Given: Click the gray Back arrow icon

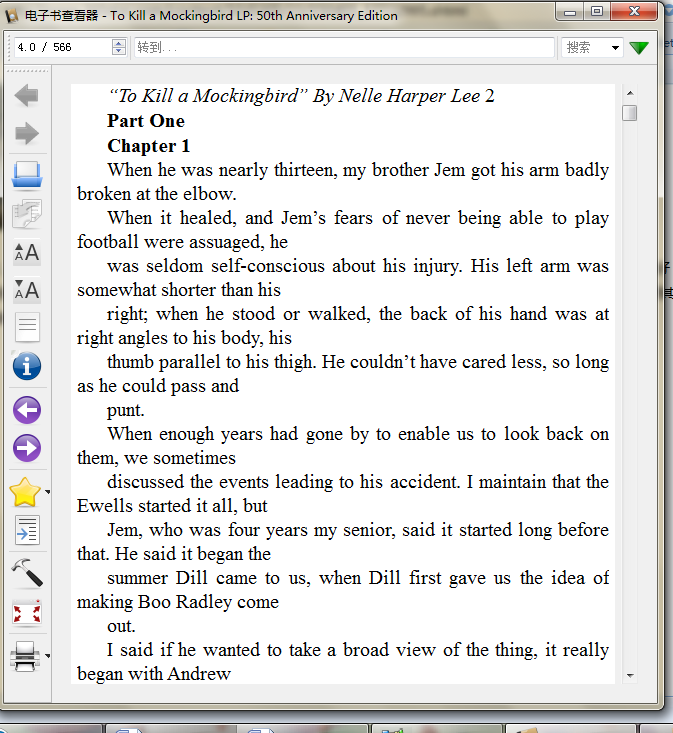Looking at the screenshot, I should [x=27, y=96].
